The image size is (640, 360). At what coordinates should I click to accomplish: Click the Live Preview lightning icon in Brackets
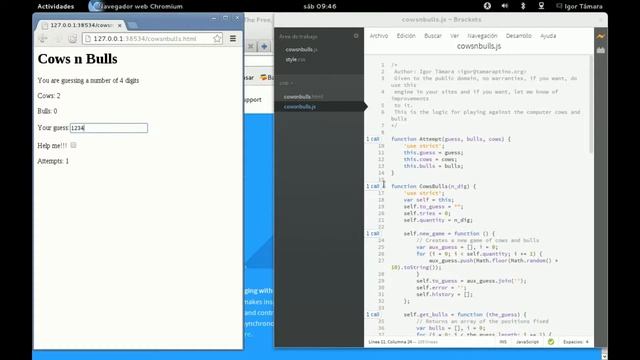(x=600, y=36)
